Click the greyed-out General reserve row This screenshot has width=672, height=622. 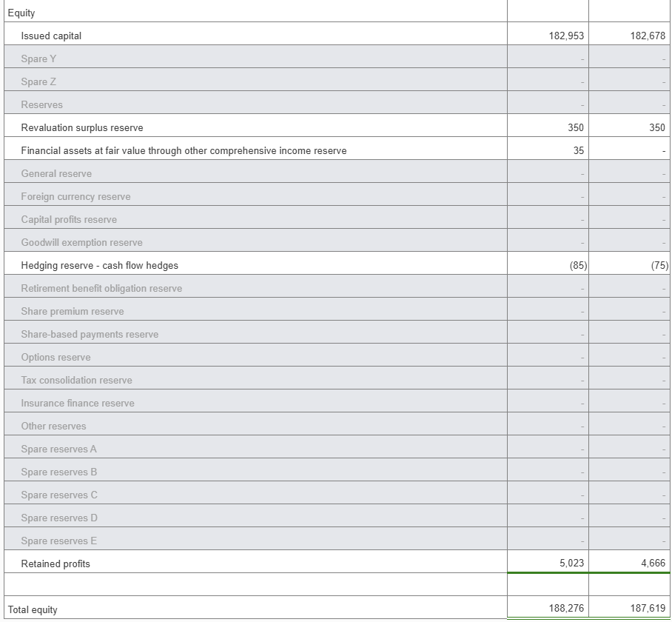[56, 173]
